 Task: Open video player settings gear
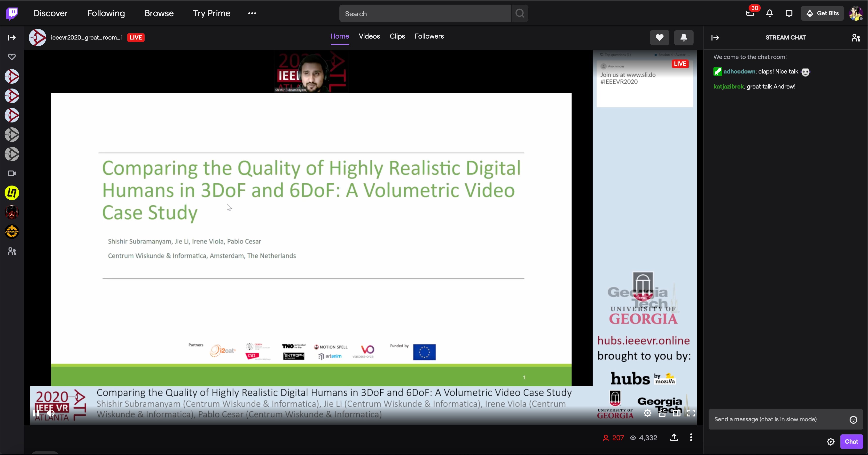pyautogui.click(x=647, y=413)
